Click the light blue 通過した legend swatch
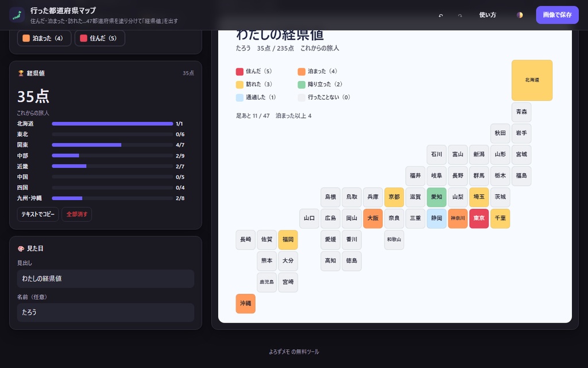 tap(239, 98)
